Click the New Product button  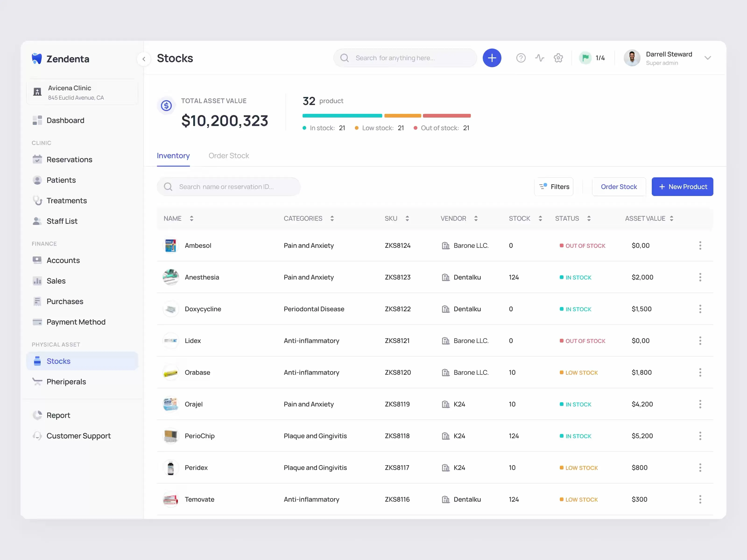click(x=682, y=187)
